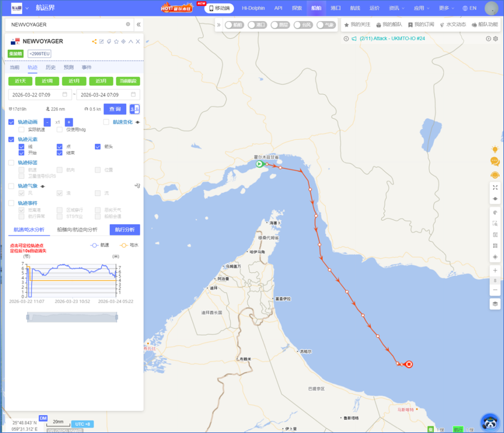This screenshot has height=433, width=504.
Task: Uncheck the 轨迹动画 track animation checkbox
Action: (x=11, y=122)
